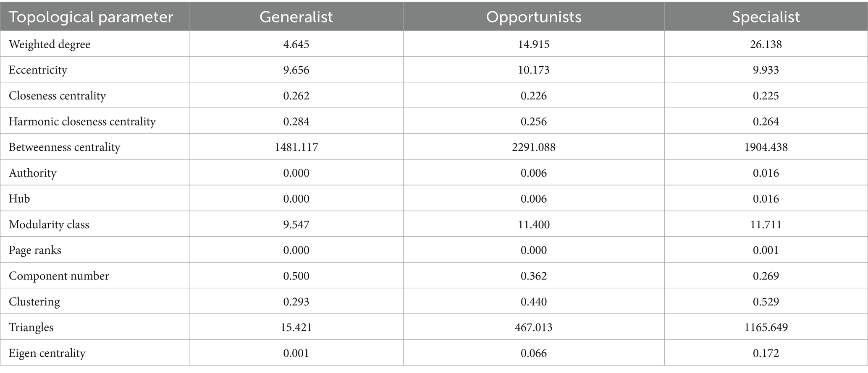Image resolution: width=868 pixels, height=373 pixels.
Task: Select the Generalist component number value 0.500
Action: (296, 276)
